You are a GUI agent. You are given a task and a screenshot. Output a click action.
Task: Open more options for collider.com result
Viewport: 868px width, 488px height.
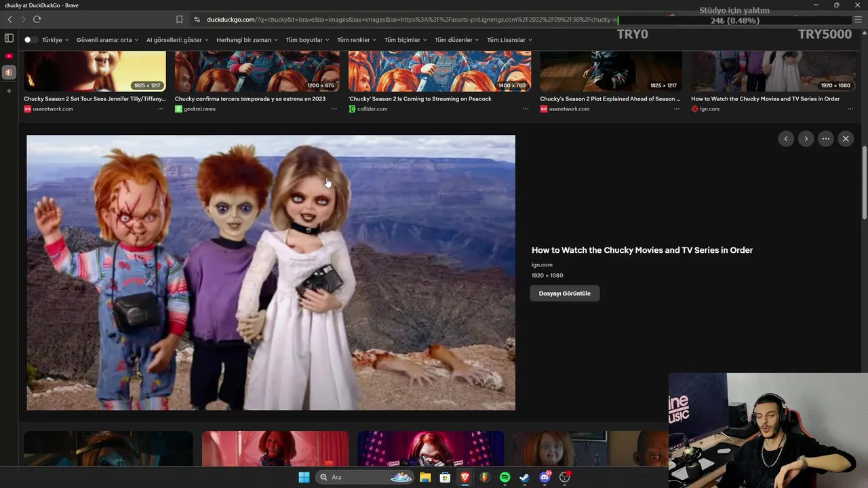pyautogui.click(x=526, y=109)
